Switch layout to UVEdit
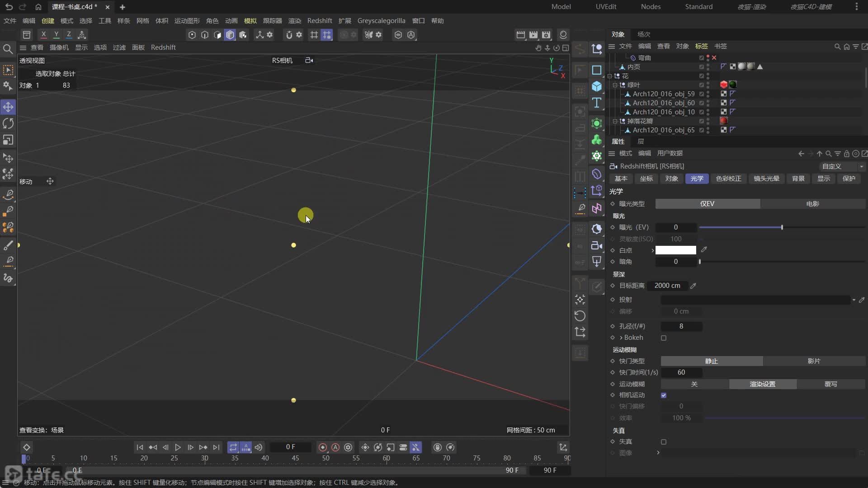 point(606,7)
